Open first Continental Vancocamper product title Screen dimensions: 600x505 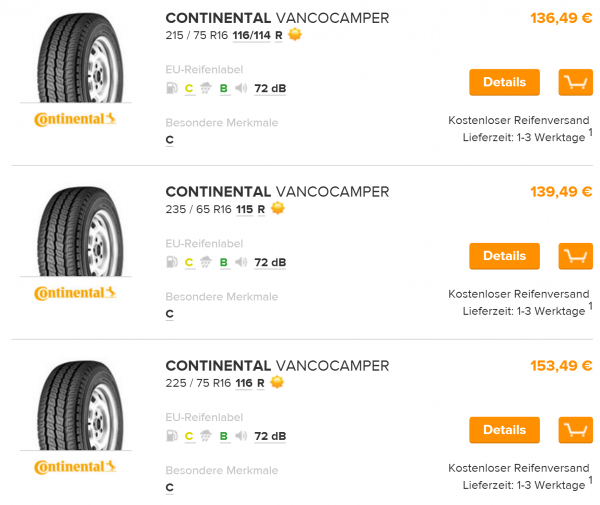(x=277, y=18)
